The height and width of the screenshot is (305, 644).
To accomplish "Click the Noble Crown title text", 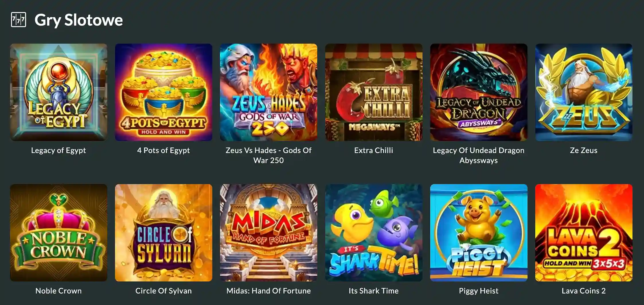I will coord(58,291).
